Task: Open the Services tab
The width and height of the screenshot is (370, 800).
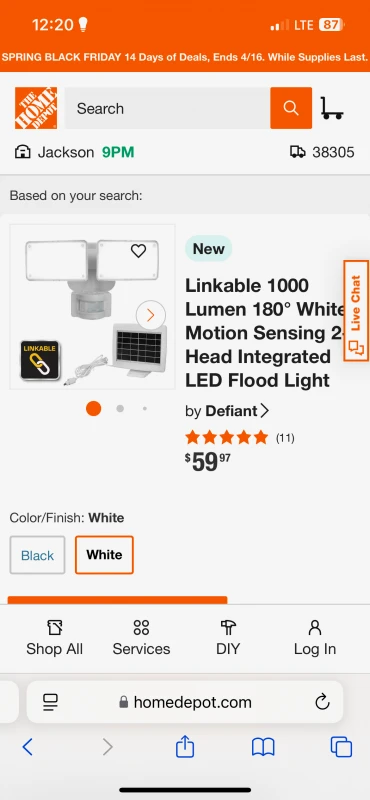Action: [141, 638]
